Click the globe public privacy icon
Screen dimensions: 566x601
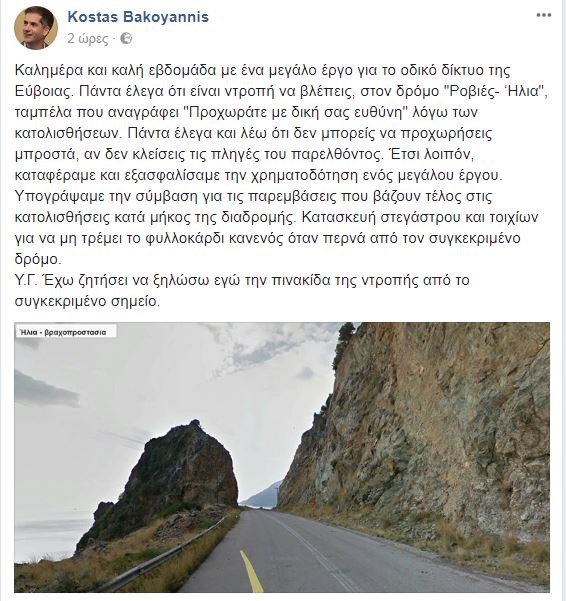(126, 38)
